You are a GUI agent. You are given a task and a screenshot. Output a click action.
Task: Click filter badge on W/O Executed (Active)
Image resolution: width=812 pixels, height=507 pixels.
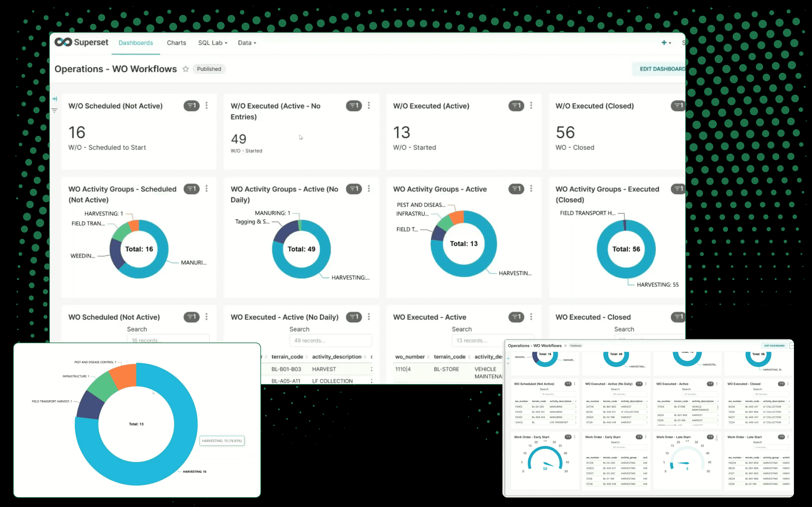point(516,106)
